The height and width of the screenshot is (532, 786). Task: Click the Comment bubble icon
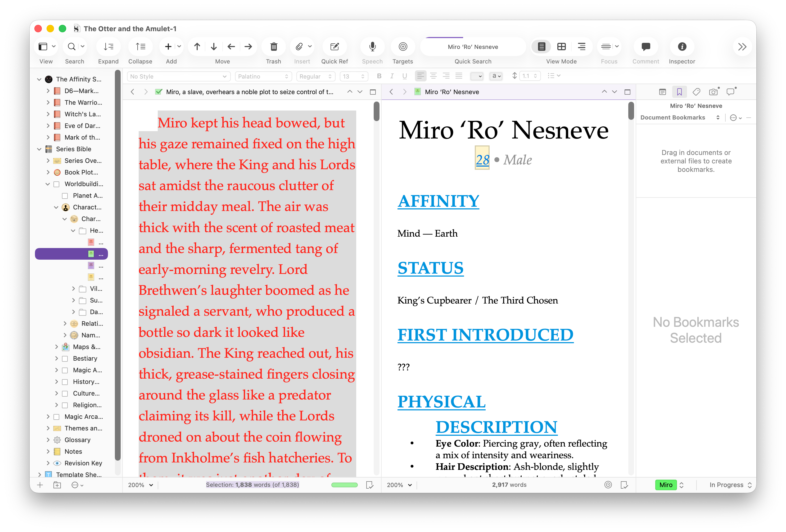tap(646, 47)
